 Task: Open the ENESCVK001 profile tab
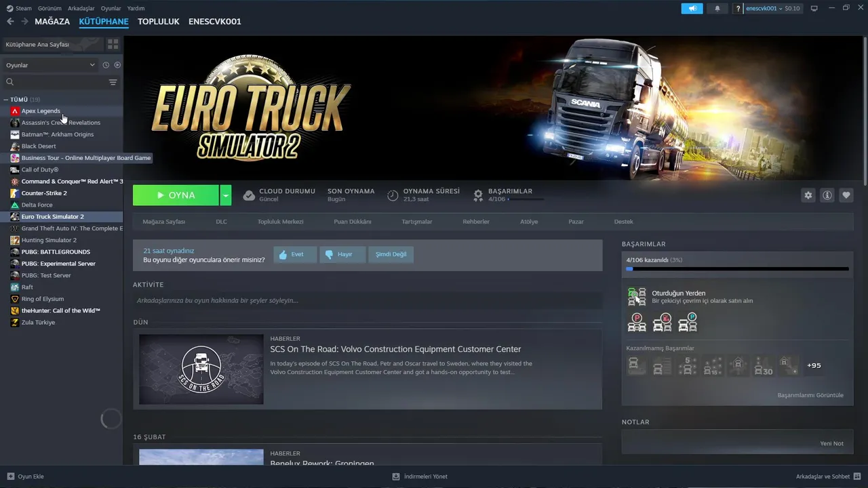215,22
